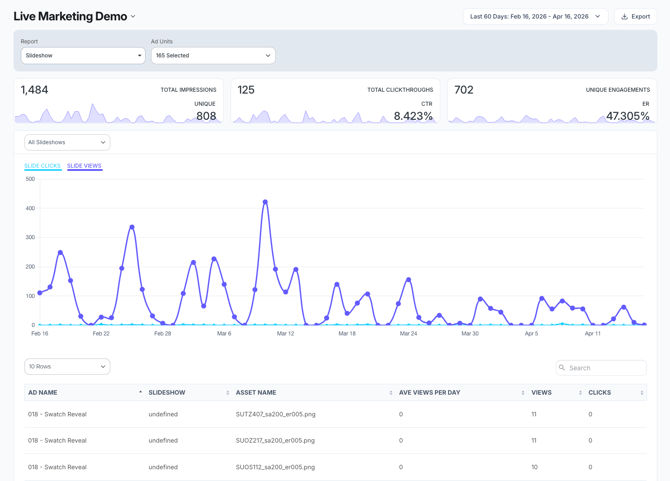Click Views column sort icon
The width and height of the screenshot is (670, 481).
point(580,393)
